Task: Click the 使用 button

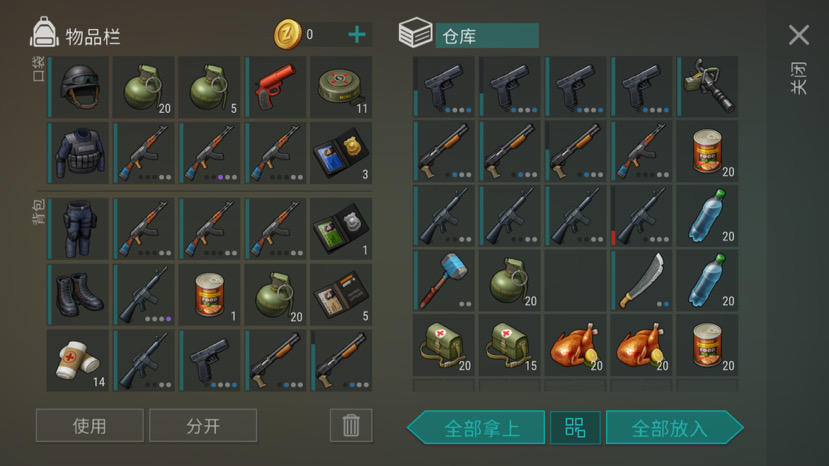Action: [x=90, y=425]
